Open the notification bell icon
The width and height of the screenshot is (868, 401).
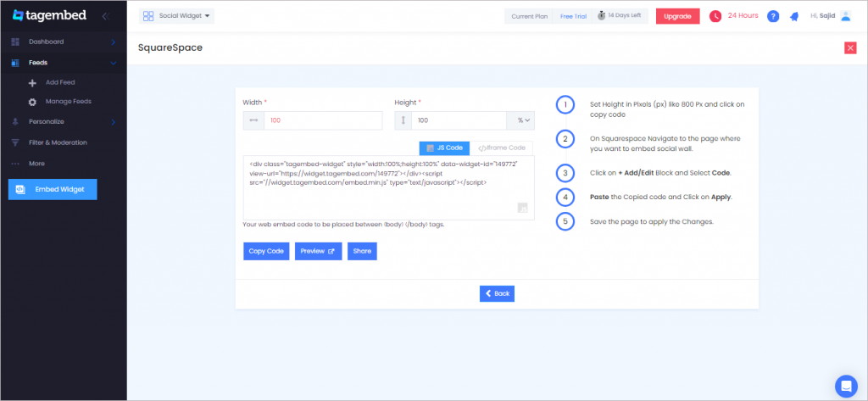794,17
